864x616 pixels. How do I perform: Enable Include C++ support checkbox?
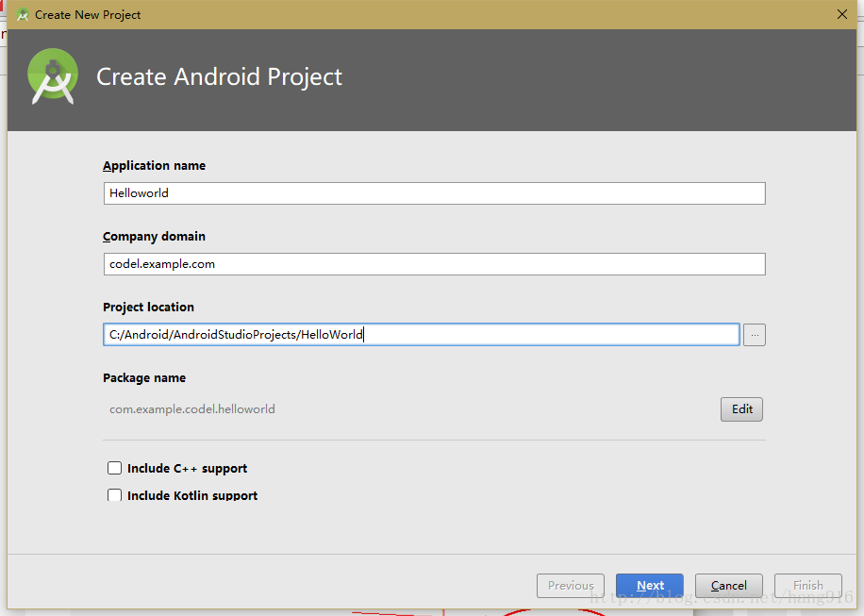tap(115, 468)
